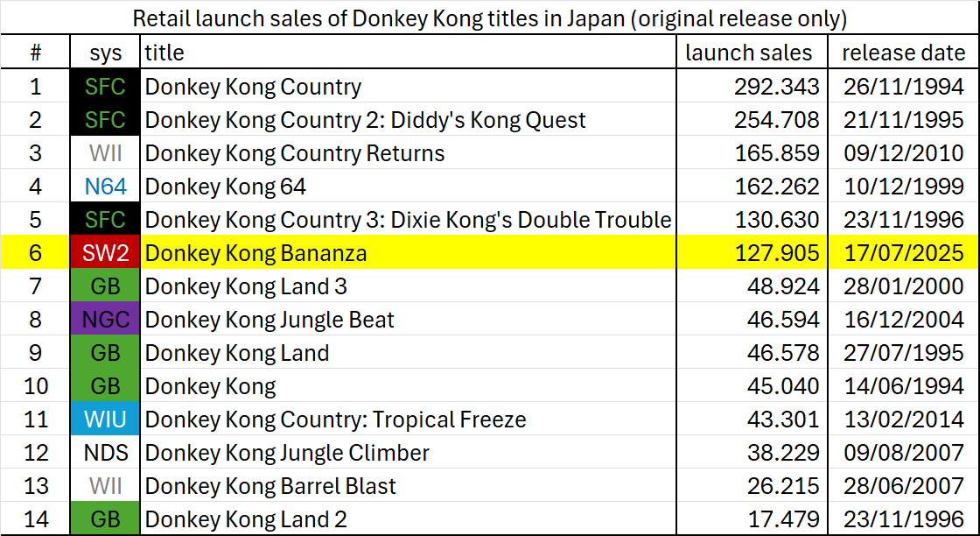This screenshot has width=980, height=536.
Task: Select the table title cell at top
Action: click(490, 18)
